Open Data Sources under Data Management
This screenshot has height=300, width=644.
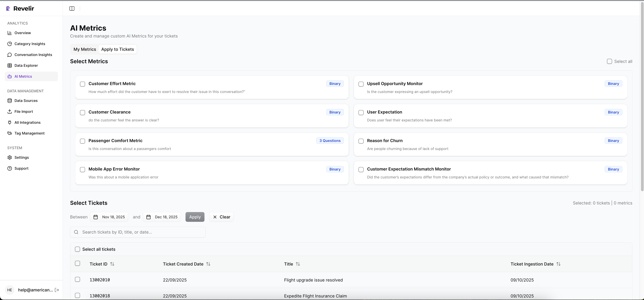[x=26, y=100]
